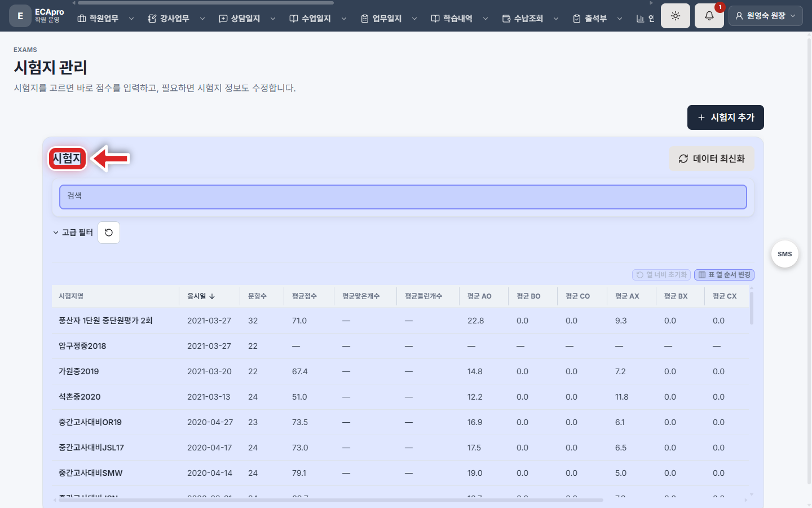Expand chevron next to 학습내역
This screenshot has width=812, height=508.
point(486,19)
